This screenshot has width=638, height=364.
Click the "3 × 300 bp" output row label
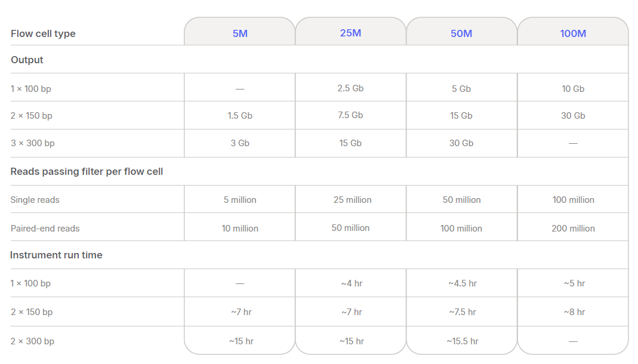(32, 143)
